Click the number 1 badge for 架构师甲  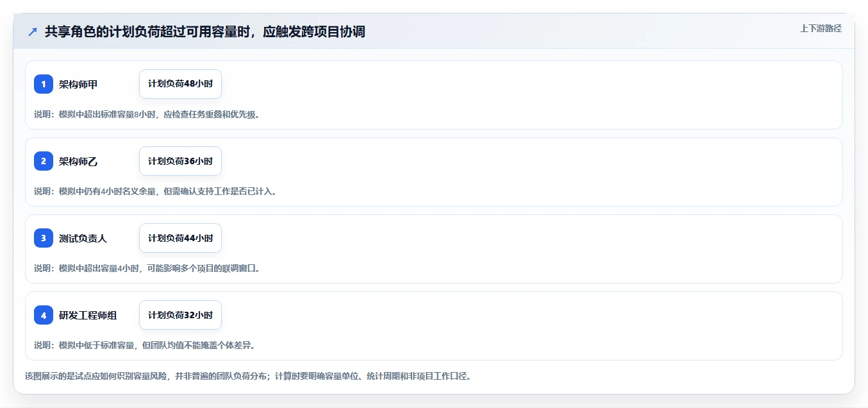point(44,84)
